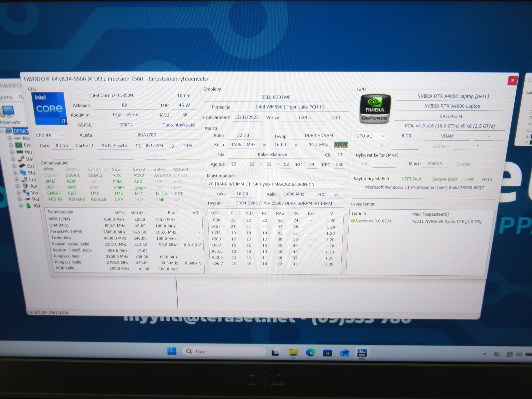Open the CPU #0 selector dropdown

pyautogui.click(x=50, y=135)
